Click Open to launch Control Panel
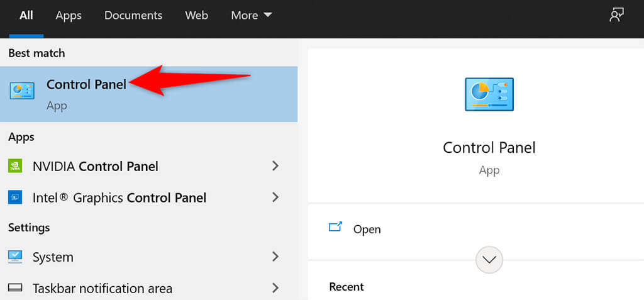This screenshot has width=644, height=300. coord(367,230)
